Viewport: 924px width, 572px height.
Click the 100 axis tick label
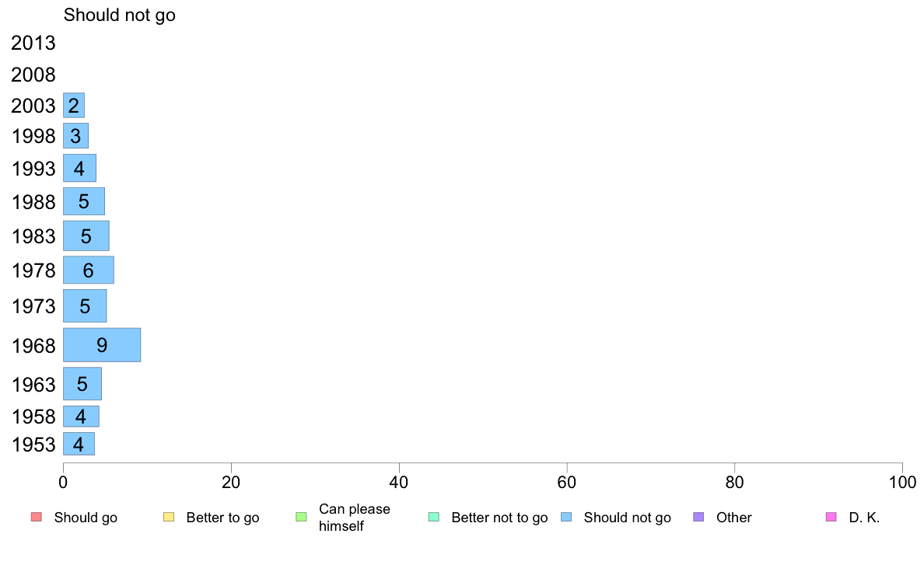[902, 483]
